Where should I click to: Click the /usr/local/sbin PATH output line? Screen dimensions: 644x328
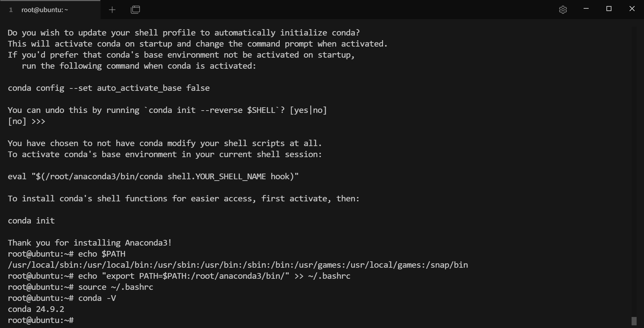point(238,265)
